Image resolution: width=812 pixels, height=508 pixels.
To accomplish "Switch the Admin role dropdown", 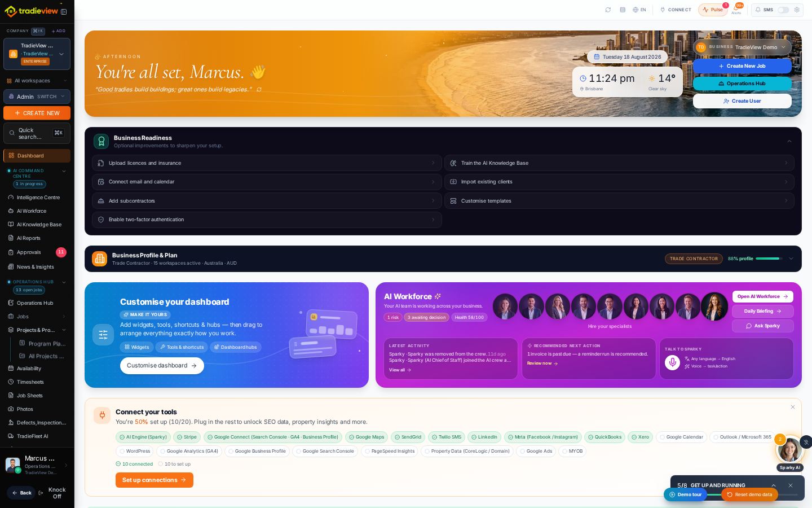I will coord(37,97).
